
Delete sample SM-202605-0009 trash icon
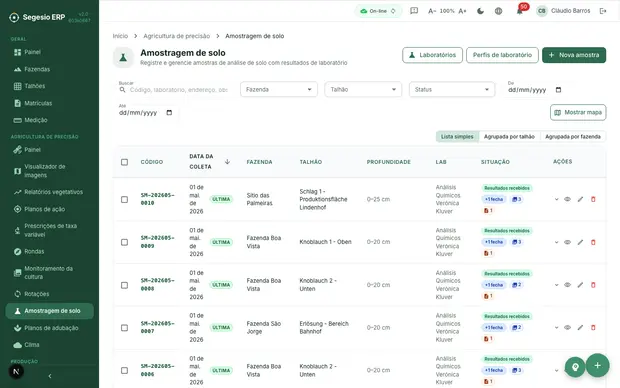tap(593, 242)
